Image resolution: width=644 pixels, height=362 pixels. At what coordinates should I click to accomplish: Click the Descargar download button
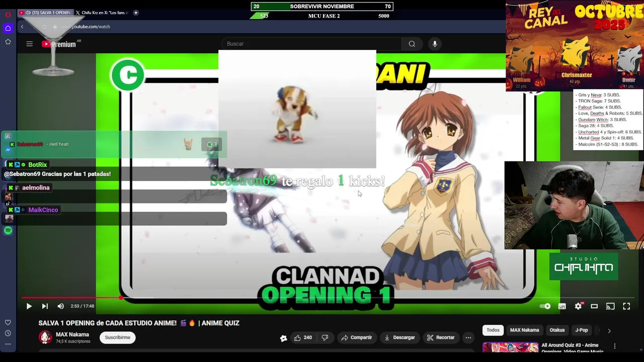coord(399,337)
